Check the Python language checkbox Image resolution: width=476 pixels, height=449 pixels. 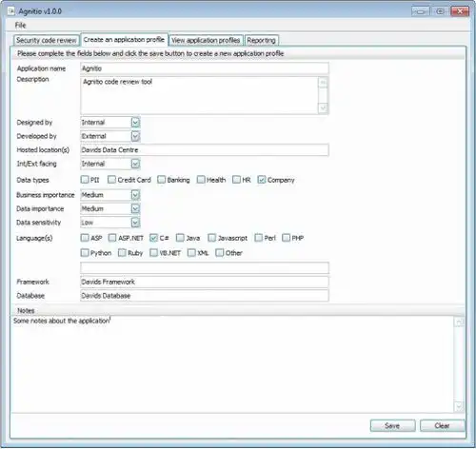(x=85, y=253)
